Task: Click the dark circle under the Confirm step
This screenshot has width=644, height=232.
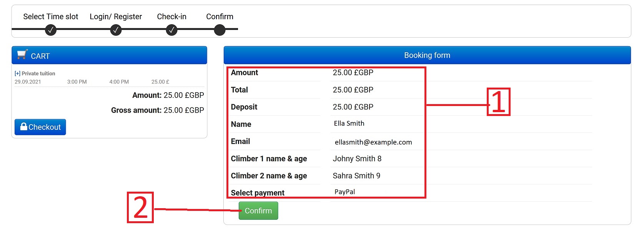Action: (x=220, y=30)
